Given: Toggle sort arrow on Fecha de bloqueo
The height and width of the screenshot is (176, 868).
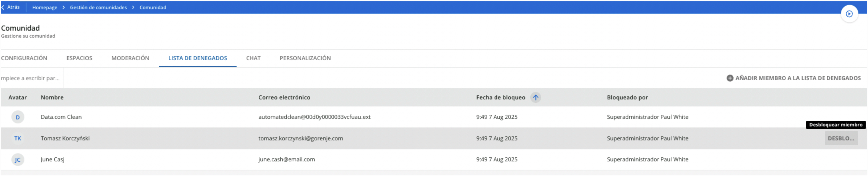Looking at the screenshot, I should (535, 98).
